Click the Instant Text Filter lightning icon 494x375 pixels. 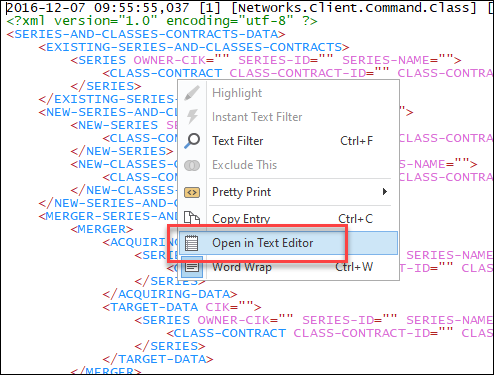[x=192, y=117]
